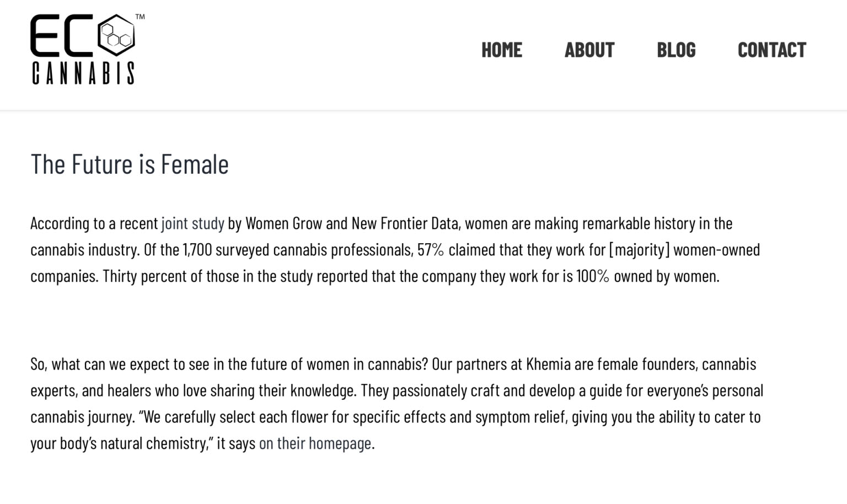Select CONTACT in the navigation bar
Image resolution: width=847 pixels, height=504 pixels.
tap(772, 50)
